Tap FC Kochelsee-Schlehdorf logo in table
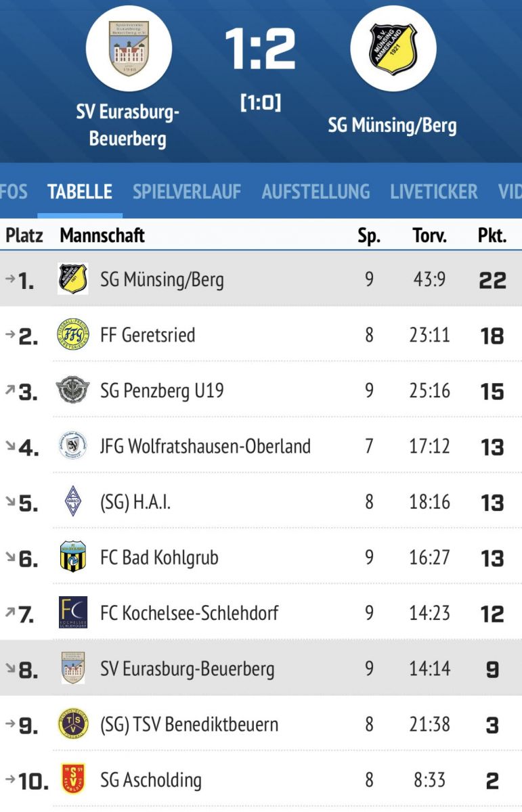The image size is (522, 812). [72, 613]
